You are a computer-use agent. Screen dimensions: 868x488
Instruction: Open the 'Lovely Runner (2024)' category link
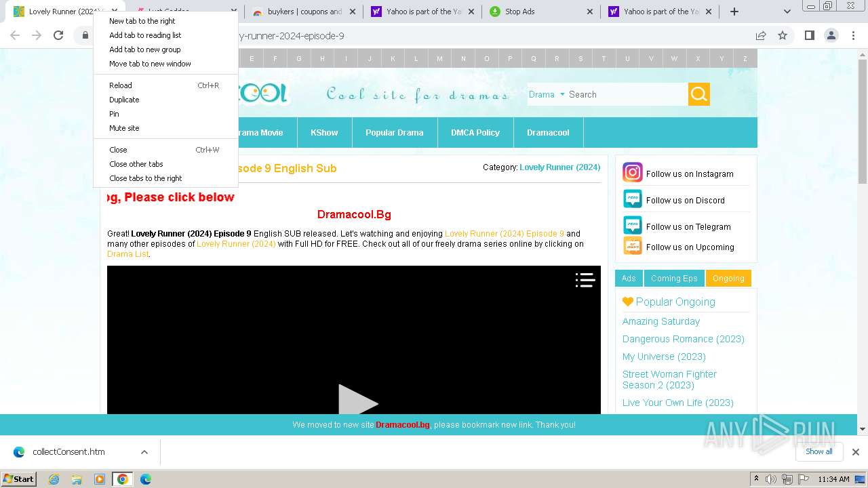pyautogui.click(x=559, y=167)
